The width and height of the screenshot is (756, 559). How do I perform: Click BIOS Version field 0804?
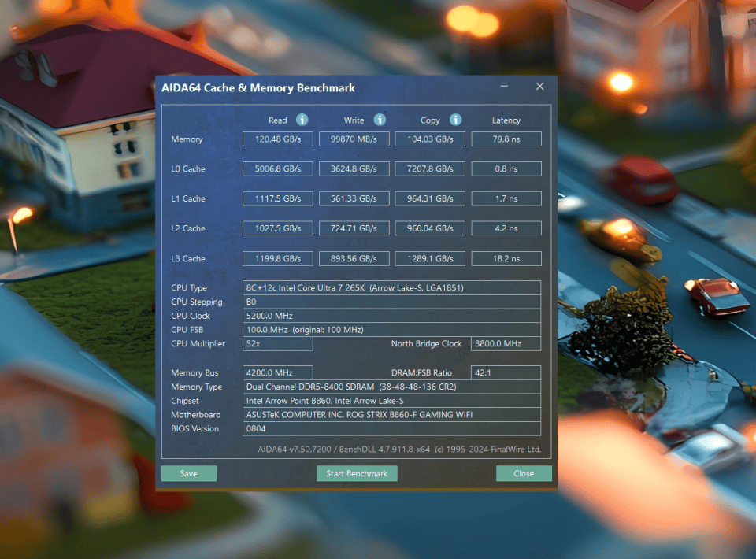click(391, 428)
